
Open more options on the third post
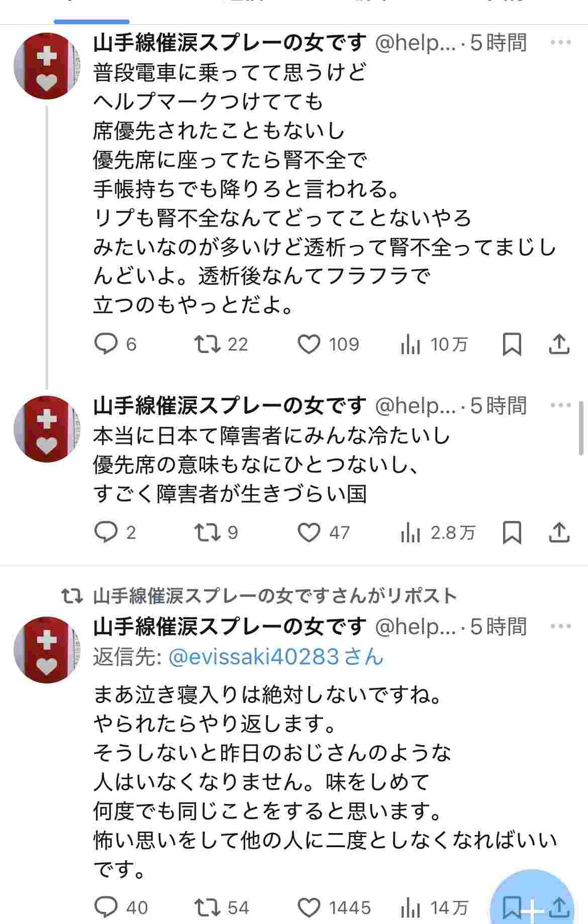point(561,627)
